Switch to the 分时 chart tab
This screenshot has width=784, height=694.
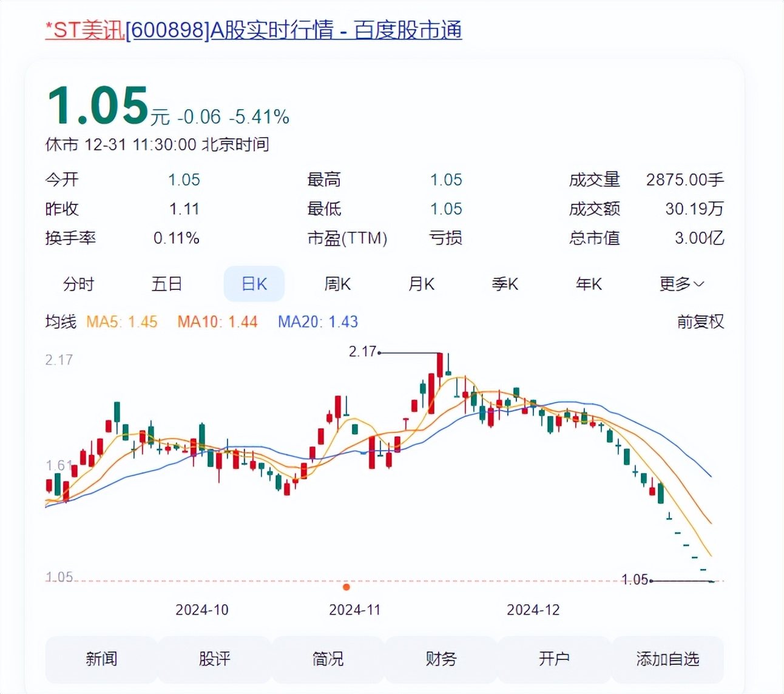click(79, 284)
